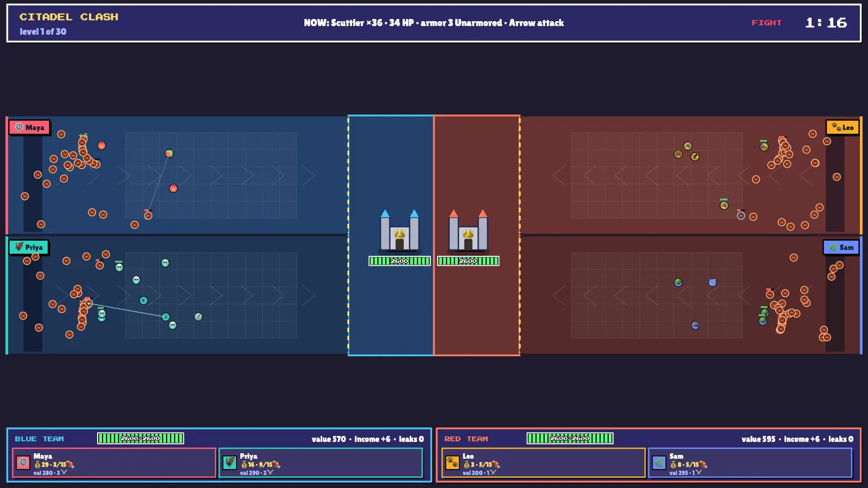Image resolution: width=868 pixels, height=488 pixels.
Task: Click the FIGHT phase indicator
Action: (767, 23)
